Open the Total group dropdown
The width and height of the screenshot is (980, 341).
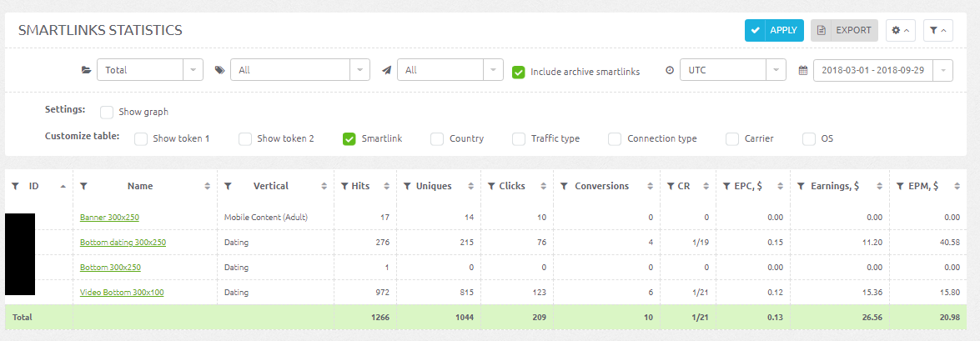pos(150,70)
